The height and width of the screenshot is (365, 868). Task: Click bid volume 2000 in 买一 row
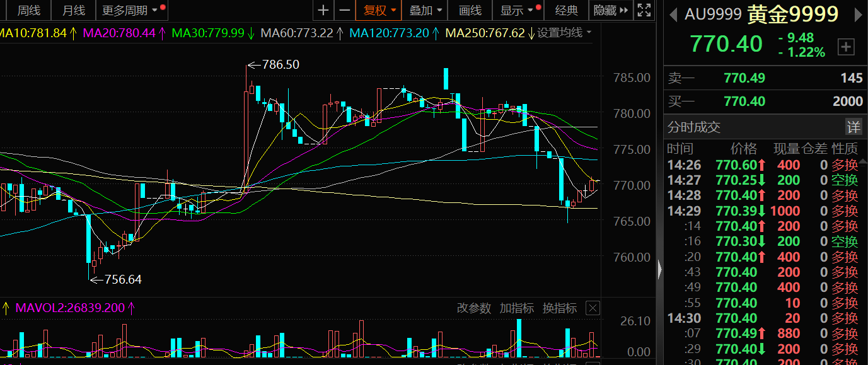pos(847,101)
